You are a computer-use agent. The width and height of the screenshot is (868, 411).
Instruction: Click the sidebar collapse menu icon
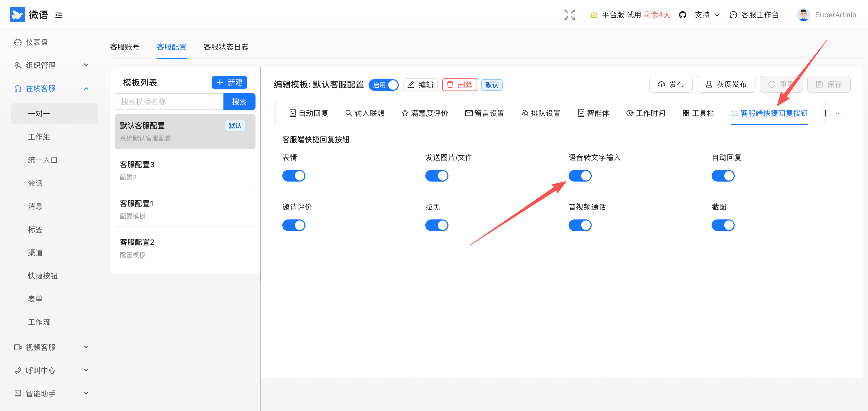click(x=59, y=15)
